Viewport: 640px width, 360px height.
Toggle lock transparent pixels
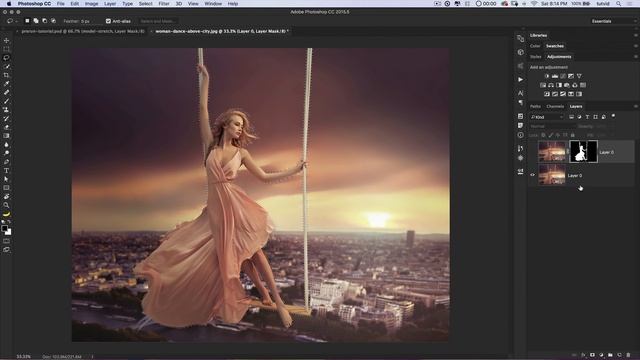tap(543, 135)
